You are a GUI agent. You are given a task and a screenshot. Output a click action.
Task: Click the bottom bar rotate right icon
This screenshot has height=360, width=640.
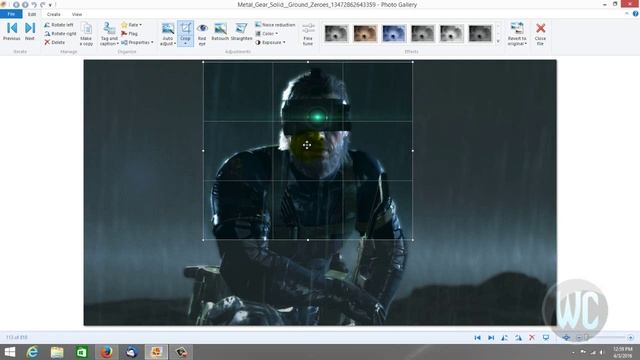[518, 338]
